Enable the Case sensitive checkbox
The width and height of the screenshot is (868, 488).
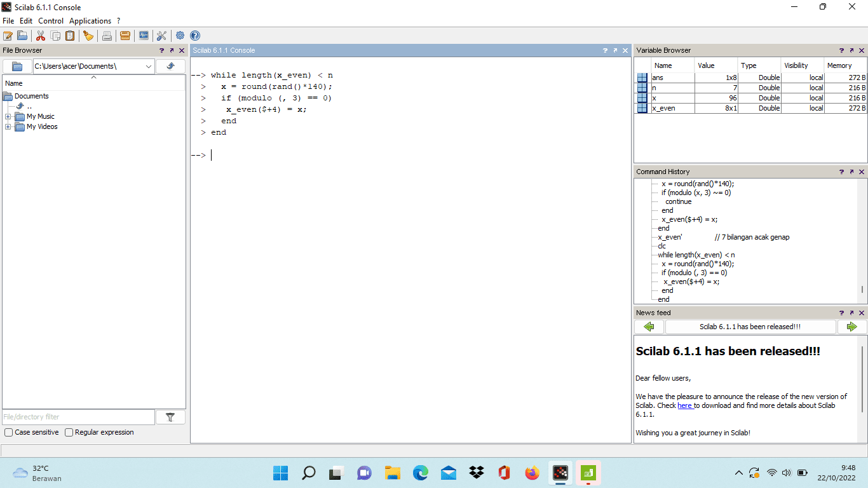click(8, 432)
